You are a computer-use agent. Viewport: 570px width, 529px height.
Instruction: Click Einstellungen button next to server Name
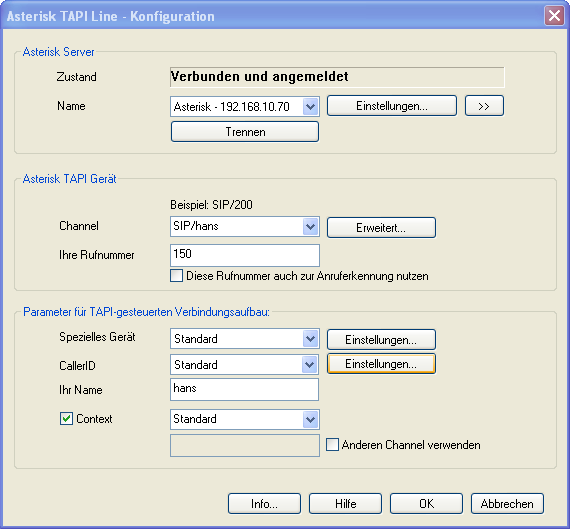[392, 106]
